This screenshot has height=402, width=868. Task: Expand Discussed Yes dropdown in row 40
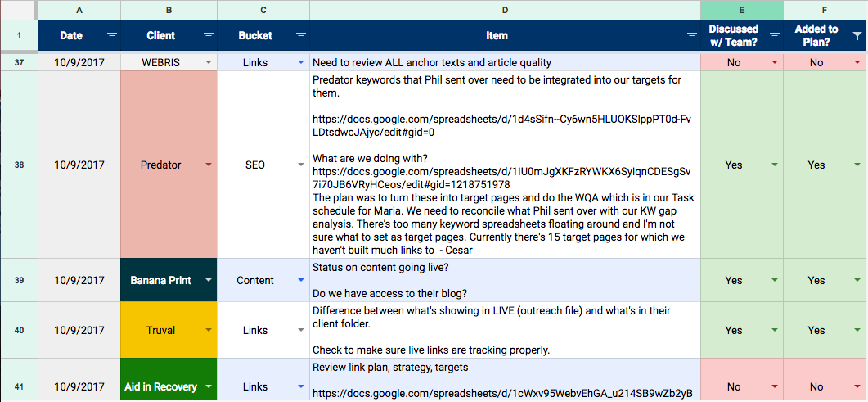coord(775,330)
